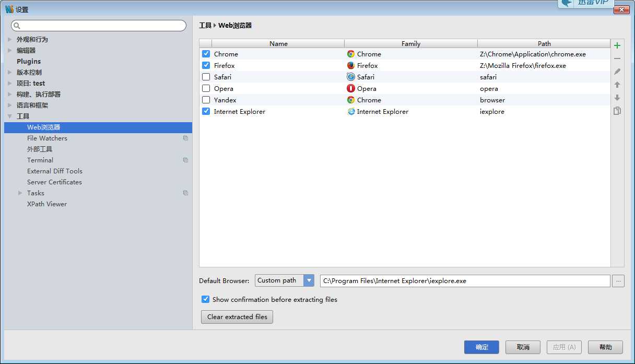
Task: Click the WebStorm logo in the title bar
Action: coord(9,9)
